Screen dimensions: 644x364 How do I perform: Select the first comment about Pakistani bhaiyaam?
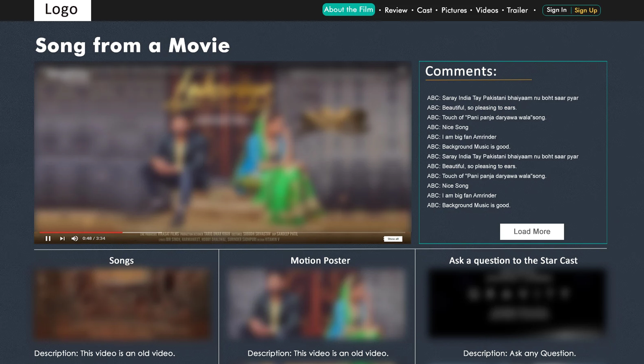(502, 98)
